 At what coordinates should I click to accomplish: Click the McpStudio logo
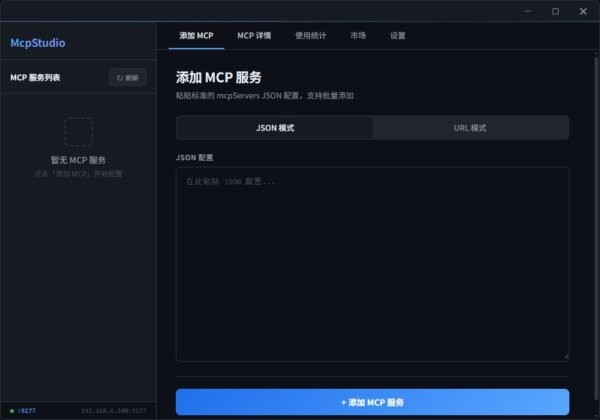pyautogui.click(x=38, y=43)
